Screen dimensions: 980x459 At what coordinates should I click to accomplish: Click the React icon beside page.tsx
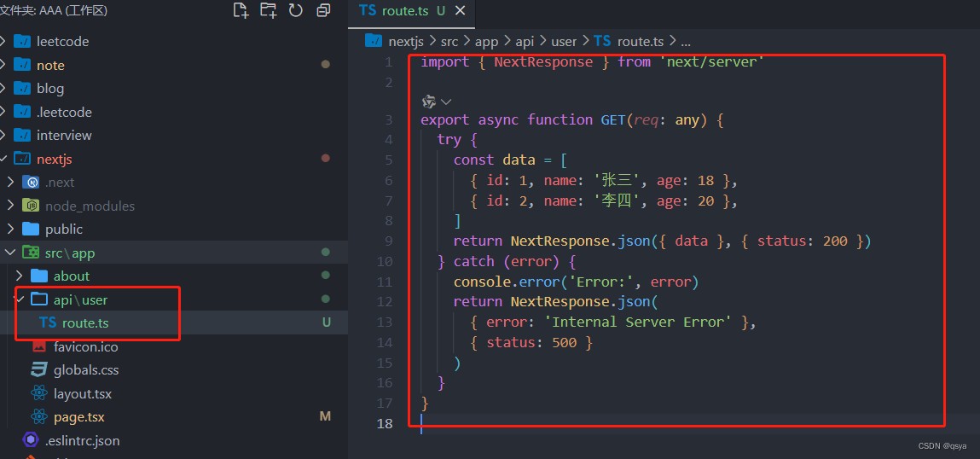tap(39, 416)
